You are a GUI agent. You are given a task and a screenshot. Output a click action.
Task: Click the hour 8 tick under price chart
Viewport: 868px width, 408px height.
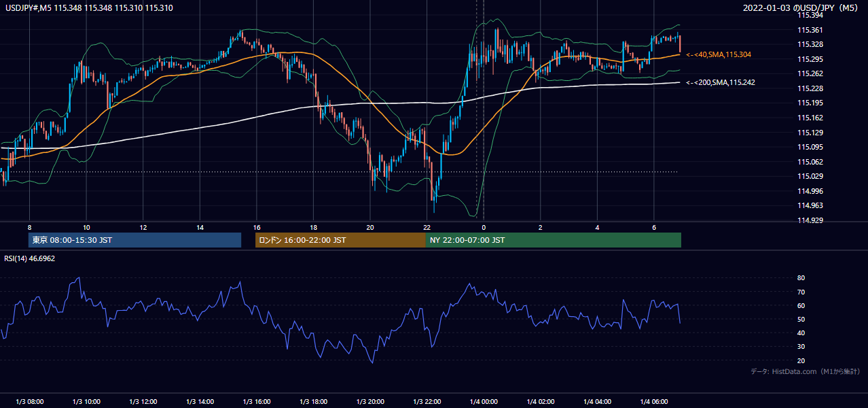click(x=29, y=227)
